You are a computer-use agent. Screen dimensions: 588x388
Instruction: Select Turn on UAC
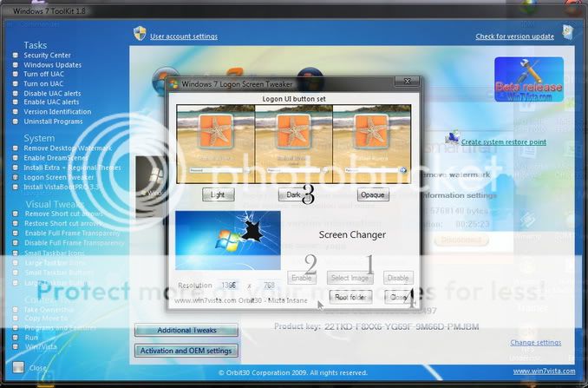point(43,83)
